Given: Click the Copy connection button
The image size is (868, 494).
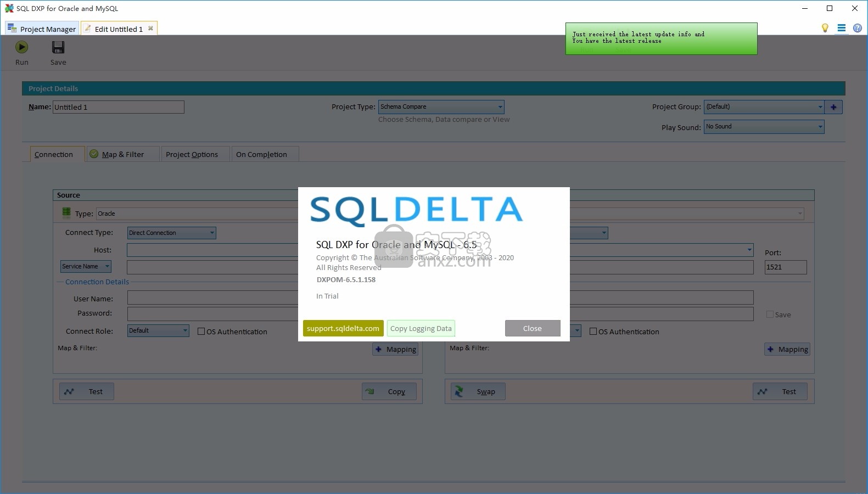Looking at the screenshot, I should 389,391.
